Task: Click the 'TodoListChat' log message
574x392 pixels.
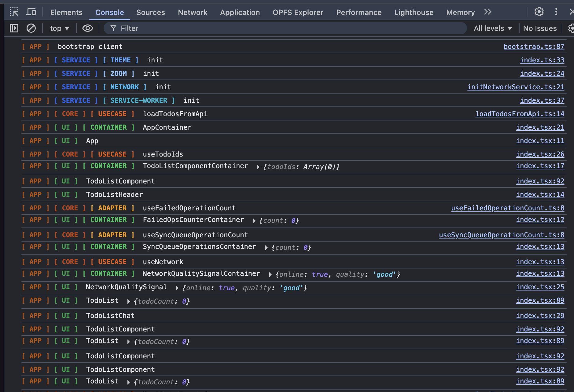Action: click(x=110, y=316)
